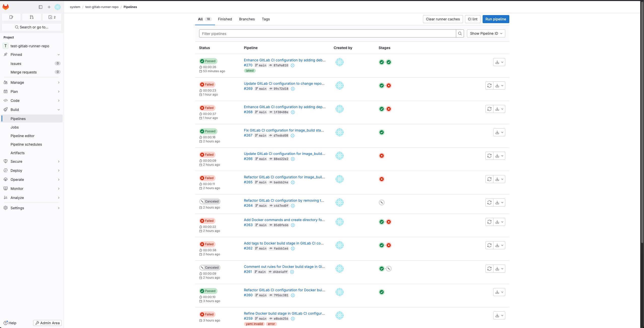Click the canceled stage icon of pipeline #264
The image size is (644, 328).
click(382, 202)
